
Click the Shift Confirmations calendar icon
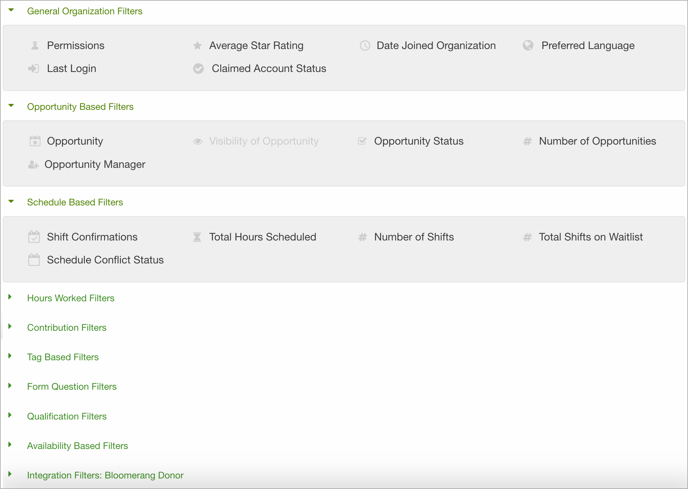pyautogui.click(x=34, y=237)
